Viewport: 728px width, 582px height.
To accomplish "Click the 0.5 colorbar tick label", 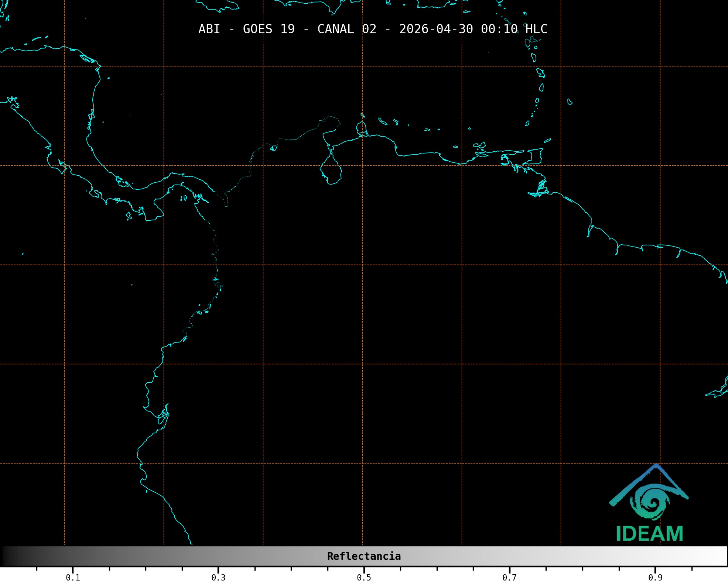I will pos(364,577).
